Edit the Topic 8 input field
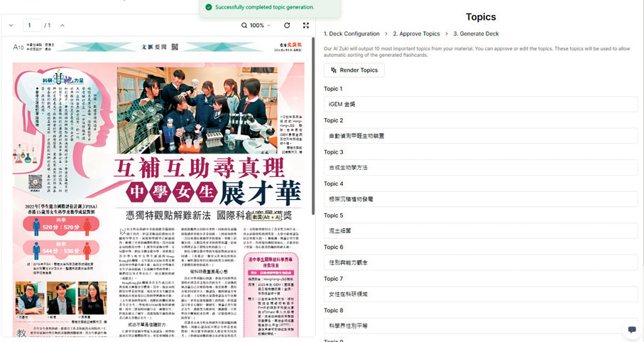The height and width of the screenshot is (342, 644). [481, 326]
